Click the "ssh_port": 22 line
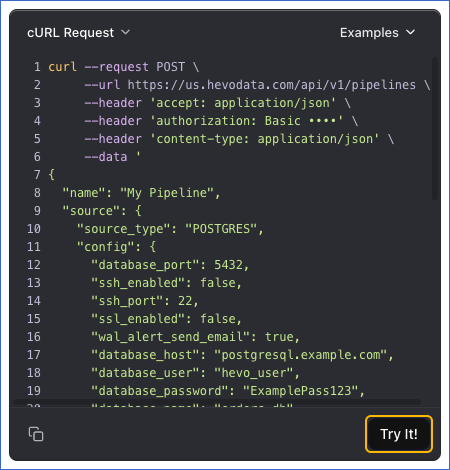The width and height of the screenshot is (450, 470). tap(145, 301)
